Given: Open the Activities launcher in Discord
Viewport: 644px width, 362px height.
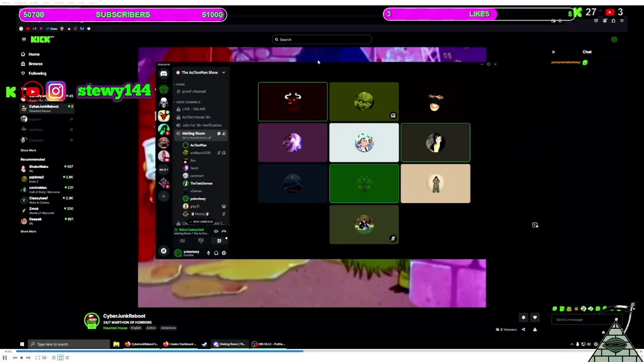Looking at the screenshot, I should [219, 241].
